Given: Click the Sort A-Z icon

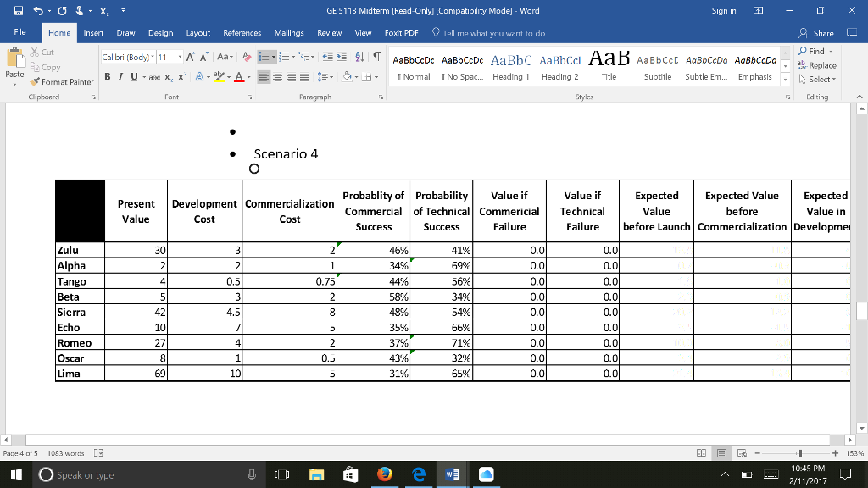Looking at the screenshot, I should pos(359,58).
